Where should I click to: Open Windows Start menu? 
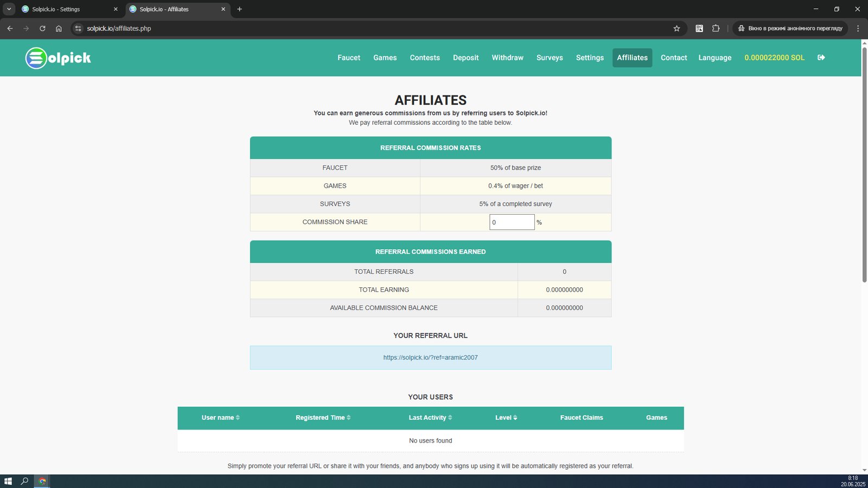8,481
